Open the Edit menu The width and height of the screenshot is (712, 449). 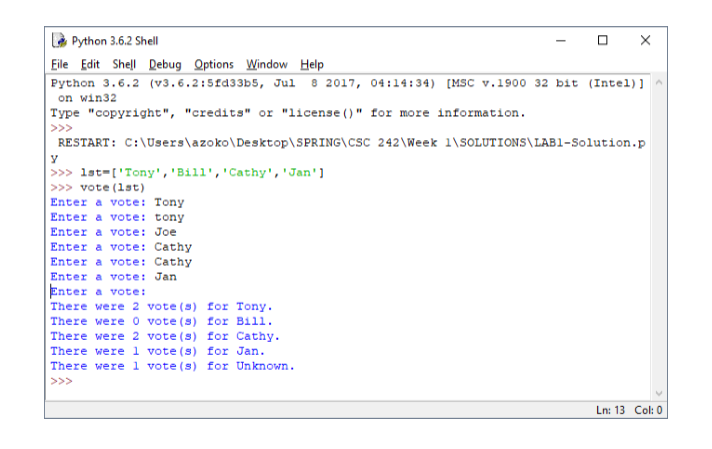[x=90, y=64]
